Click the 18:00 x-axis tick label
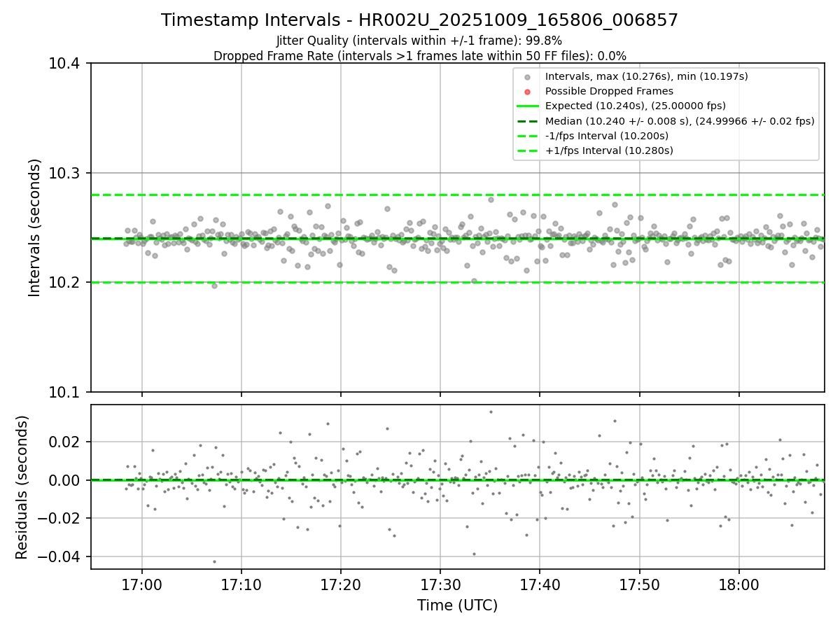The height and width of the screenshot is (630, 840). [739, 584]
